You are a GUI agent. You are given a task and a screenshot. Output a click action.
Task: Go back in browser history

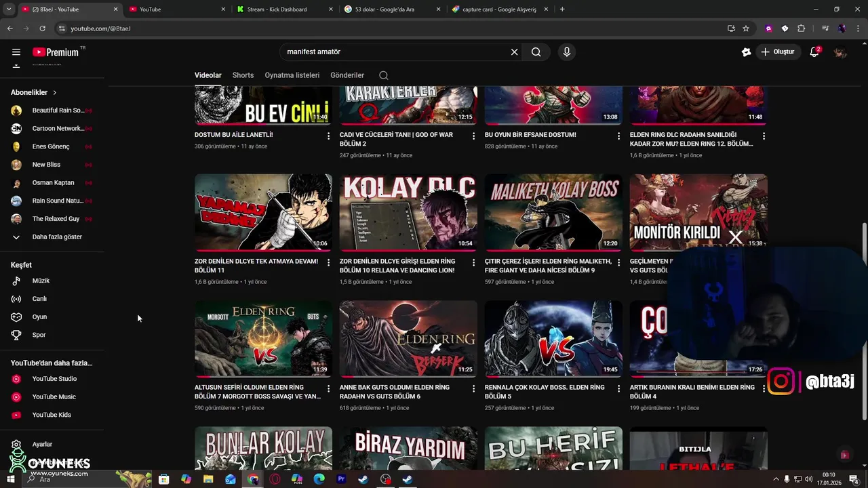(x=9, y=28)
